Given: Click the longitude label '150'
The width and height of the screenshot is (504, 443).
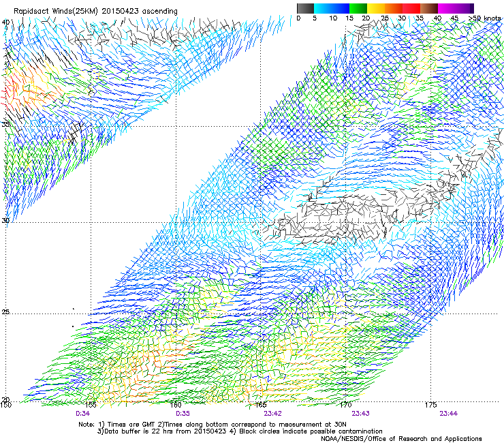Looking at the screenshot, I should point(5,405).
